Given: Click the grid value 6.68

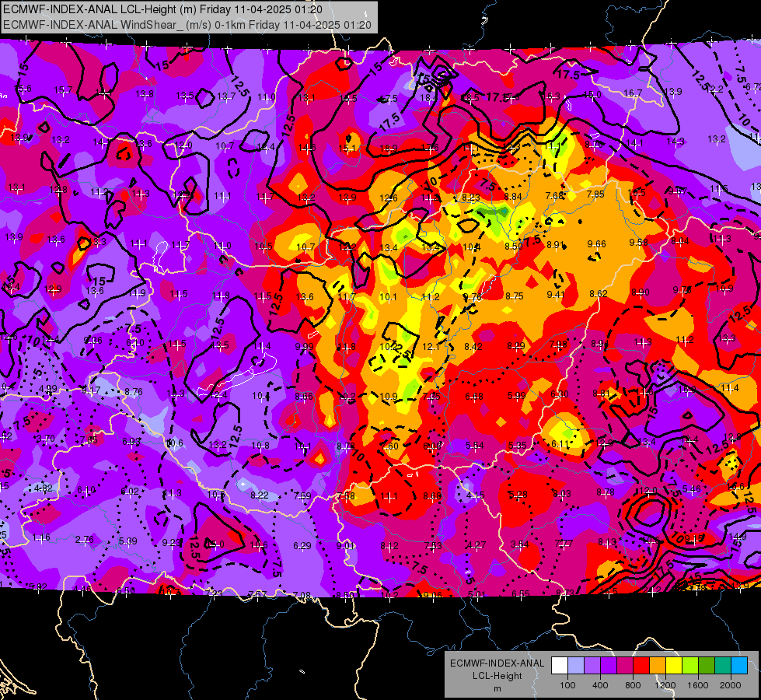Looking at the screenshot, I should pyautogui.click(x=473, y=397).
